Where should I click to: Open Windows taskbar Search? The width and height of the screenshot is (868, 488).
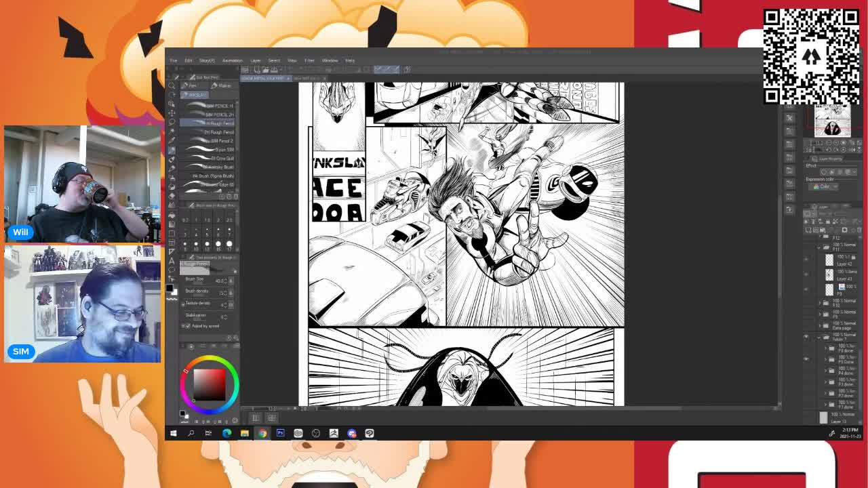click(x=191, y=433)
